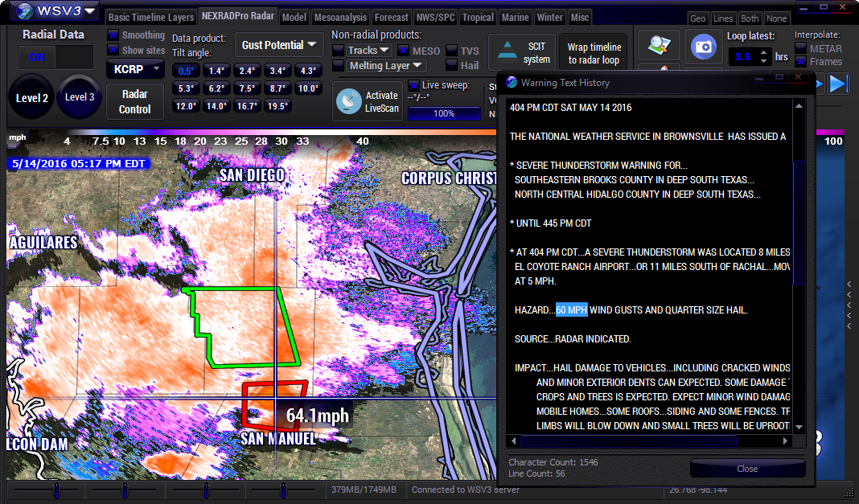
Task: Switch to NEXRADPro Radar tab
Action: [238, 16]
